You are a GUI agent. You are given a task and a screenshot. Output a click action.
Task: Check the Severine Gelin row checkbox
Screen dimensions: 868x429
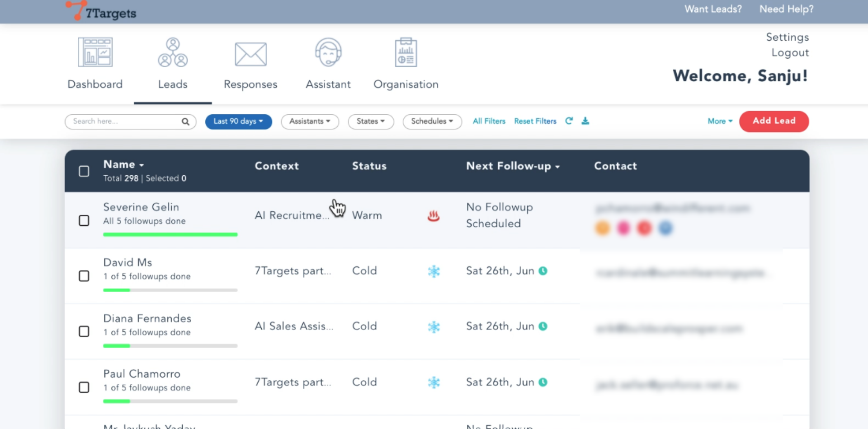pyautogui.click(x=84, y=221)
